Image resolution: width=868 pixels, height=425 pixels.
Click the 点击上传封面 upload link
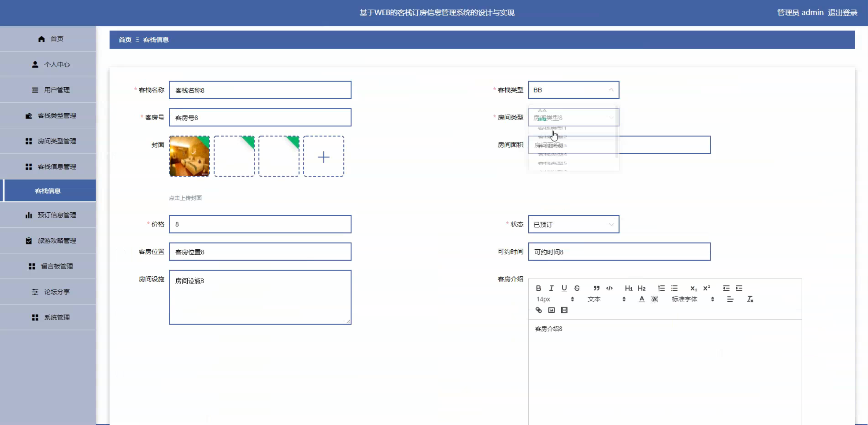[x=185, y=198]
